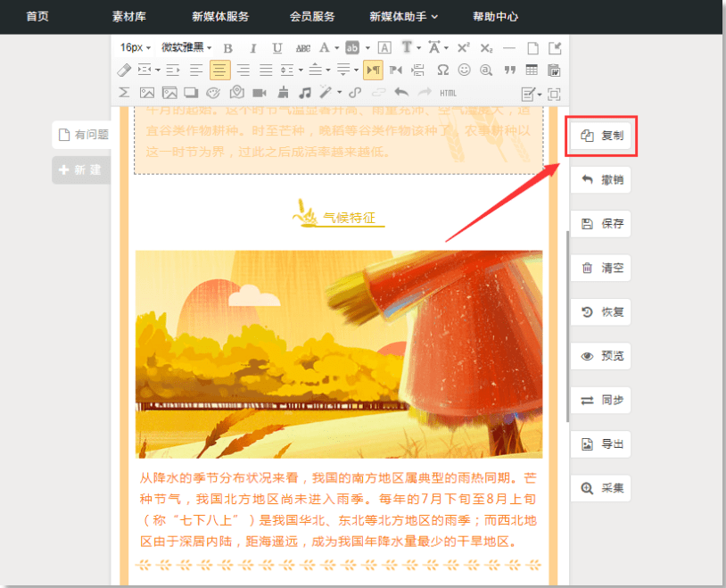Justify text alignment
This screenshot has width=726, height=588.
coord(266,70)
